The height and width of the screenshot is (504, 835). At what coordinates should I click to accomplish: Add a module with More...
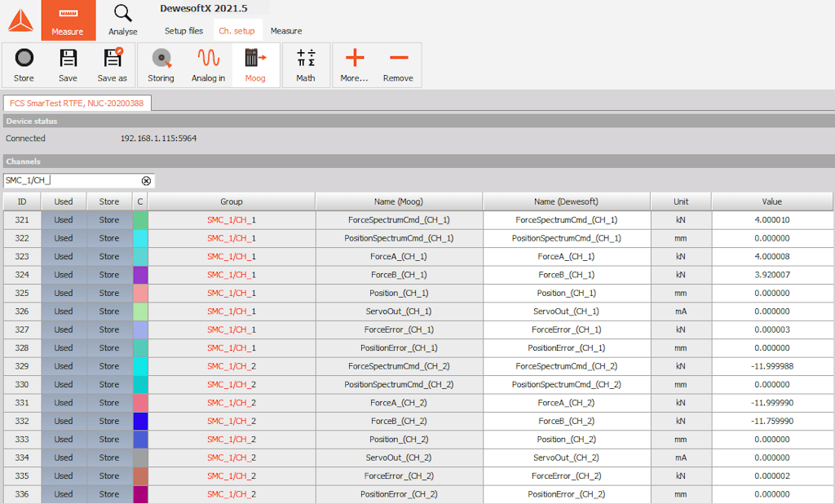coord(354,65)
